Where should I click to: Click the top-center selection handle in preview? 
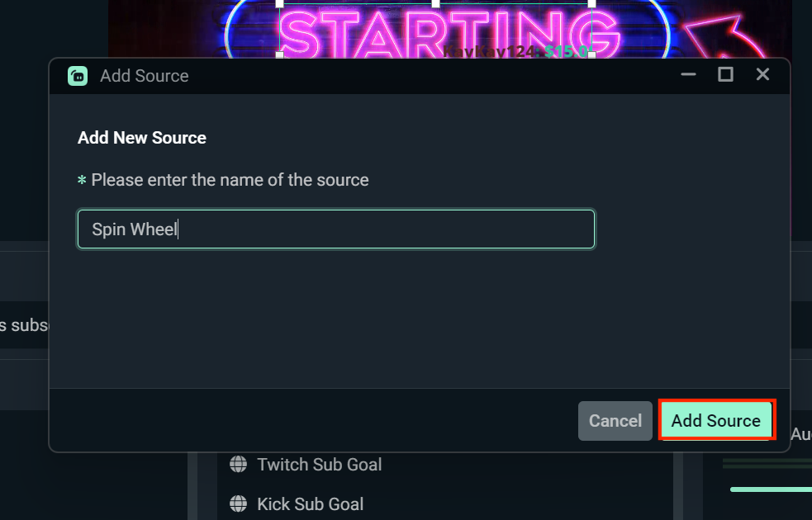coord(435,3)
